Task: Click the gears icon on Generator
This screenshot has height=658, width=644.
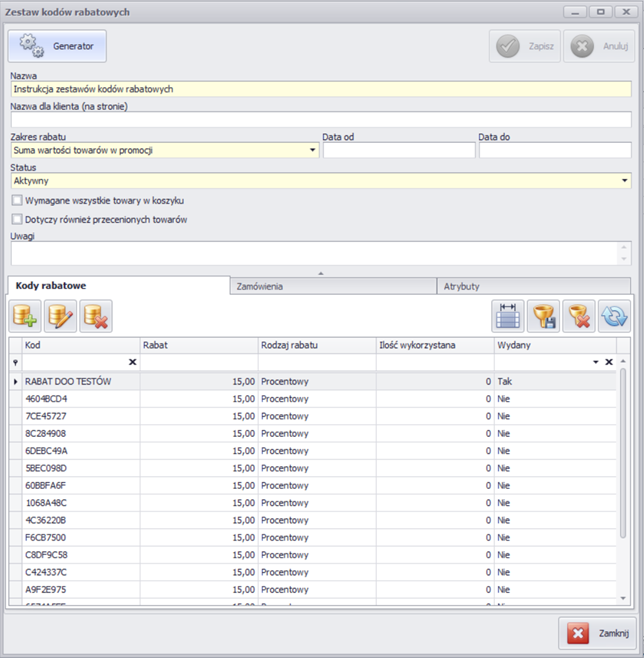Action: 31,45
